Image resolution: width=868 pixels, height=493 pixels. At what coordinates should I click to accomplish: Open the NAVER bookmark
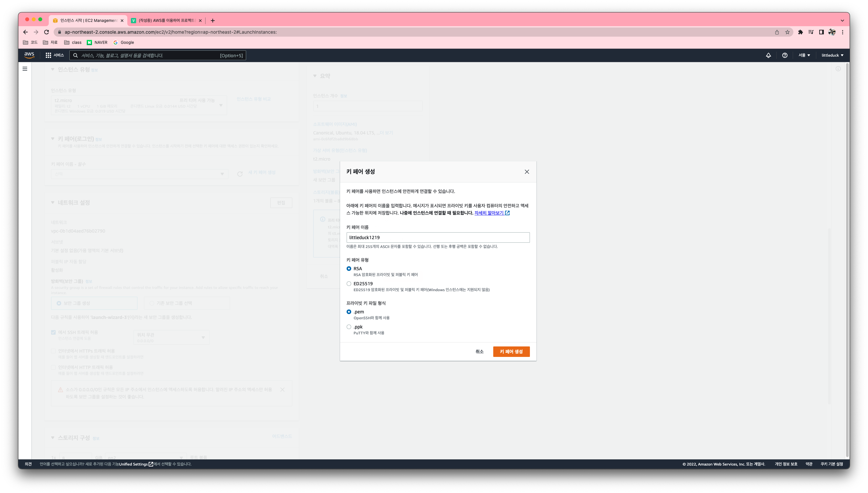pos(97,42)
